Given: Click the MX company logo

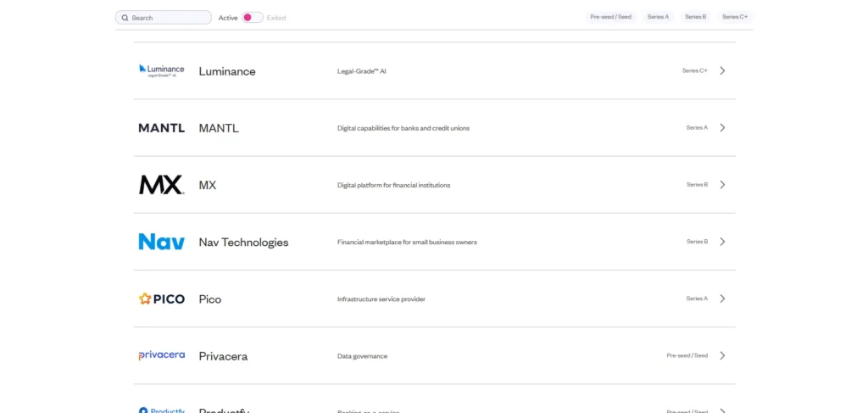Looking at the screenshot, I should point(161,185).
